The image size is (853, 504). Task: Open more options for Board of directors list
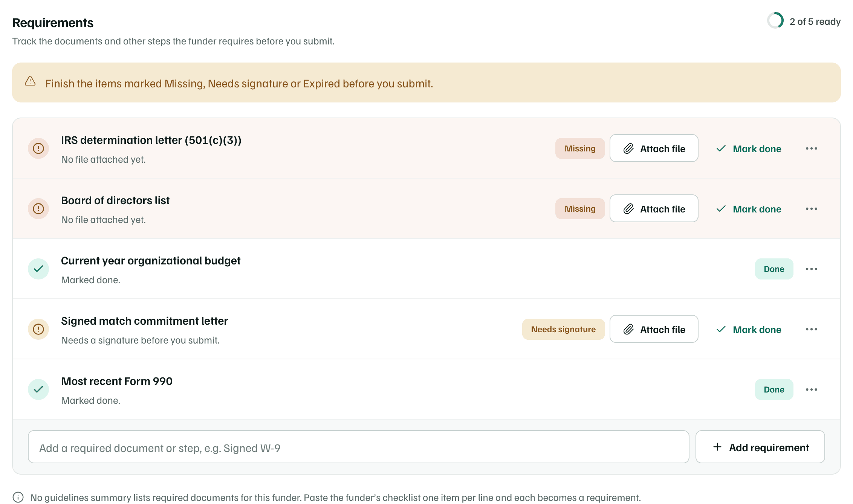812,209
